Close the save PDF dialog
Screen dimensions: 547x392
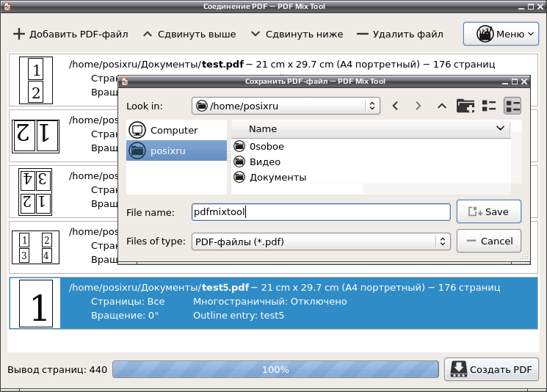(x=524, y=81)
